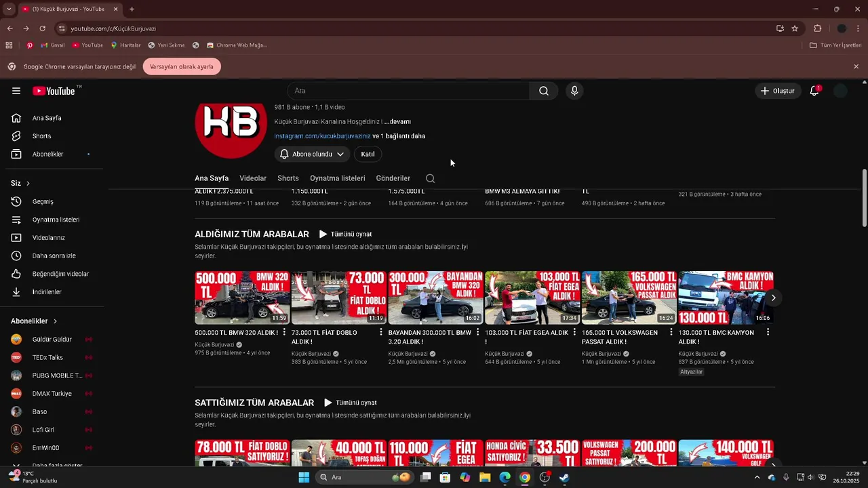Open options for 165.000 TL Volkswagen Passat video
This screenshot has width=868, height=488.
point(671,332)
